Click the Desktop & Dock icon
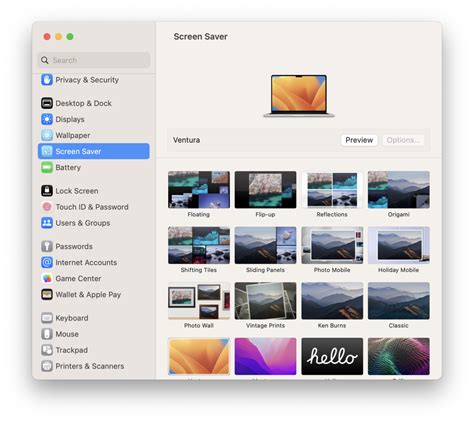Screen dimensions: 474x422 (x=47, y=103)
